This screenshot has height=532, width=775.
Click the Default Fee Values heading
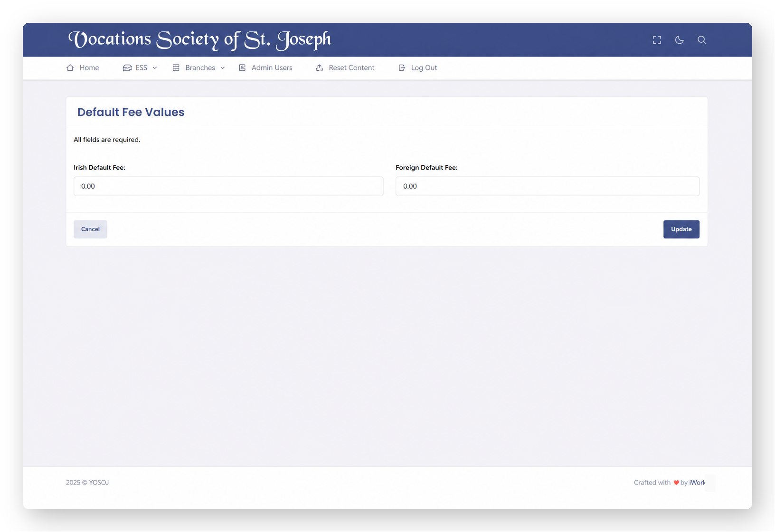click(x=131, y=112)
